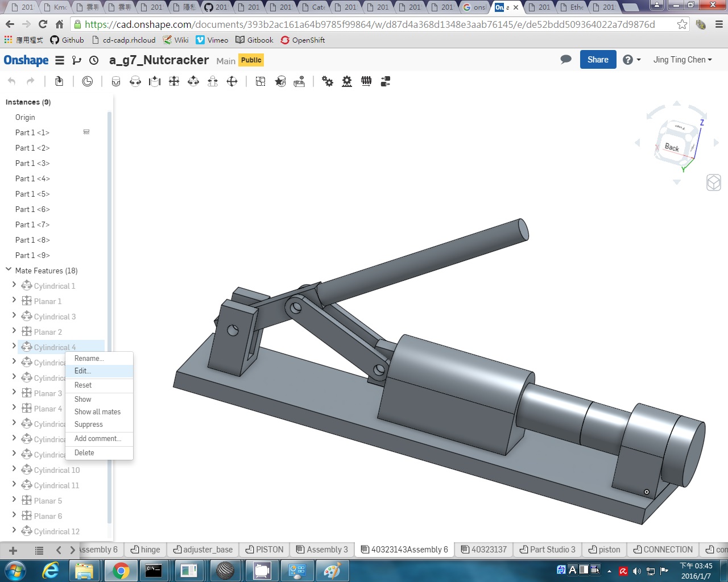Collapse the Mate Features (18) section

(9, 270)
